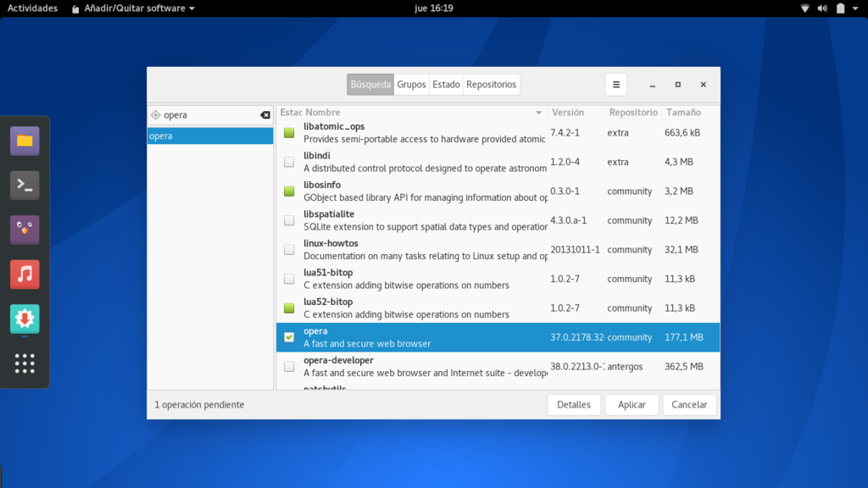The height and width of the screenshot is (488, 868).
Task: Select the libatomic_ops package name
Action: pyautogui.click(x=334, y=127)
